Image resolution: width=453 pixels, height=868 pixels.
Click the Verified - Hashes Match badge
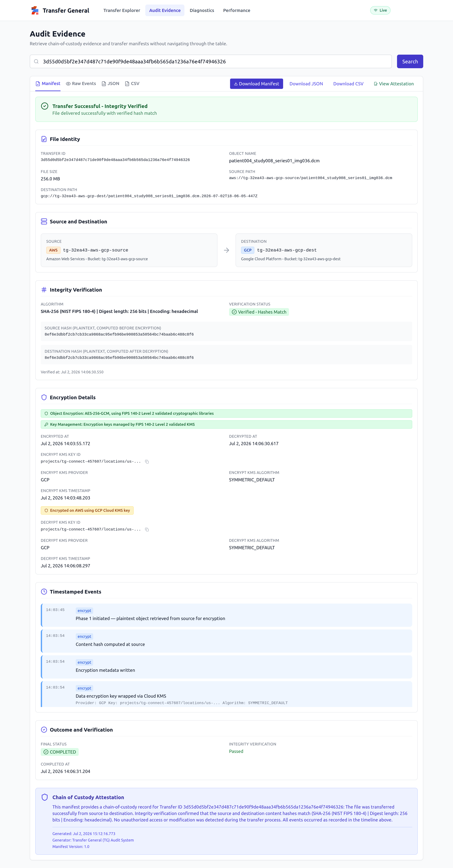(259, 312)
